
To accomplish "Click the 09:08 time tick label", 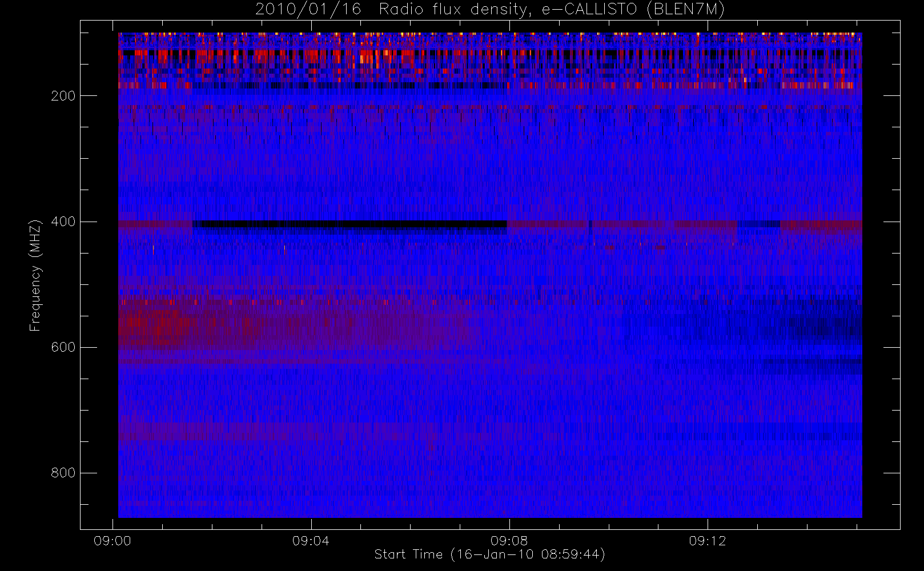I will (x=509, y=541).
